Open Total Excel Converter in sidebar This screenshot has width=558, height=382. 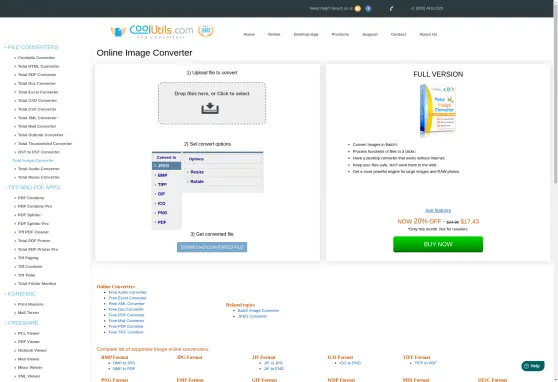(x=38, y=92)
